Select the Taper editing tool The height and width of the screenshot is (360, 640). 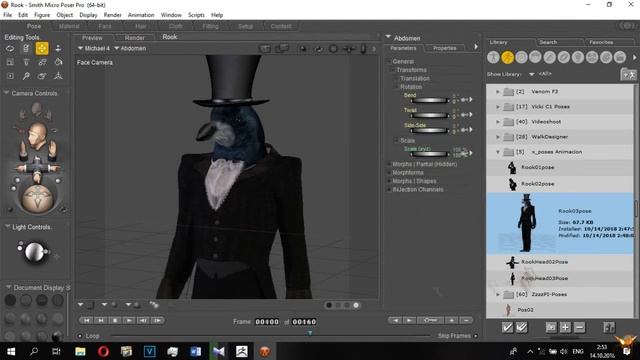pos(26,62)
